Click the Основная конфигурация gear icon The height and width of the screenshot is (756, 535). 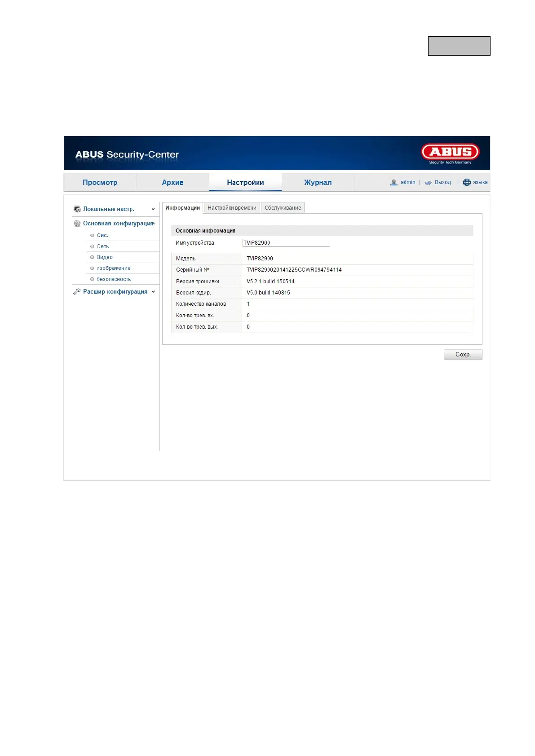pyautogui.click(x=77, y=224)
